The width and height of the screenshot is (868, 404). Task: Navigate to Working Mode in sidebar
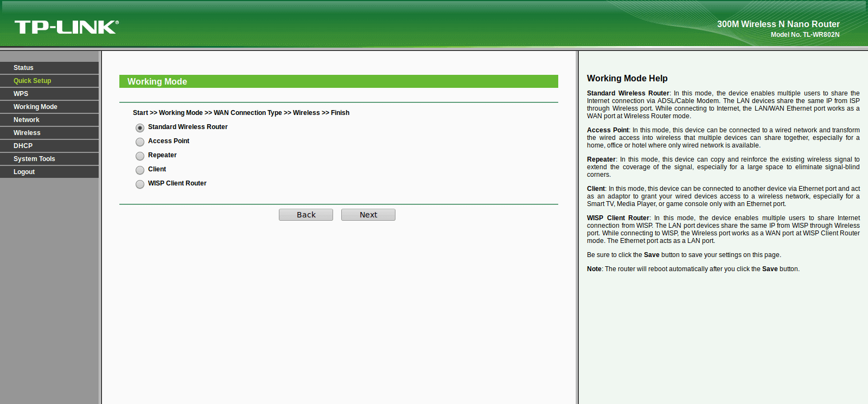(x=49, y=107)
